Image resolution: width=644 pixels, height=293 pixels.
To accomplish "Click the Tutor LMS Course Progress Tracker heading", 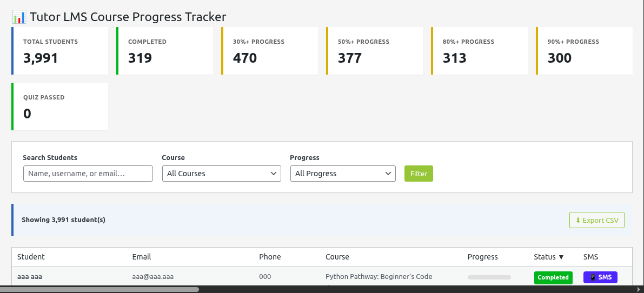I will pos(128,17).
